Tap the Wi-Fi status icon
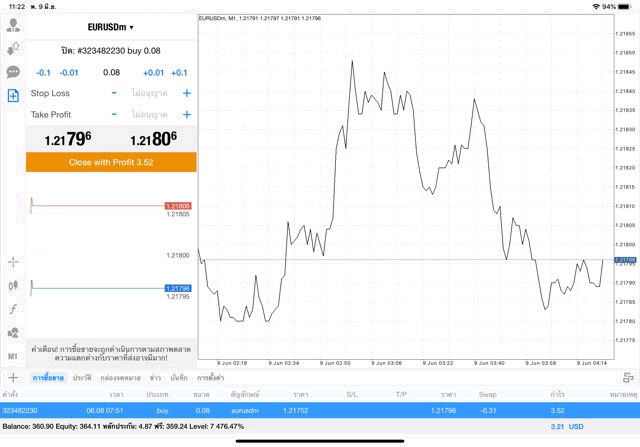Viewport: 640px width, 447px height. [x=596, y=7]
